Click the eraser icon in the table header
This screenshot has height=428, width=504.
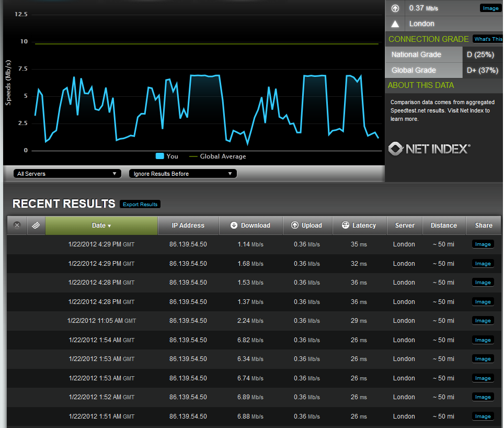point(36,226)
